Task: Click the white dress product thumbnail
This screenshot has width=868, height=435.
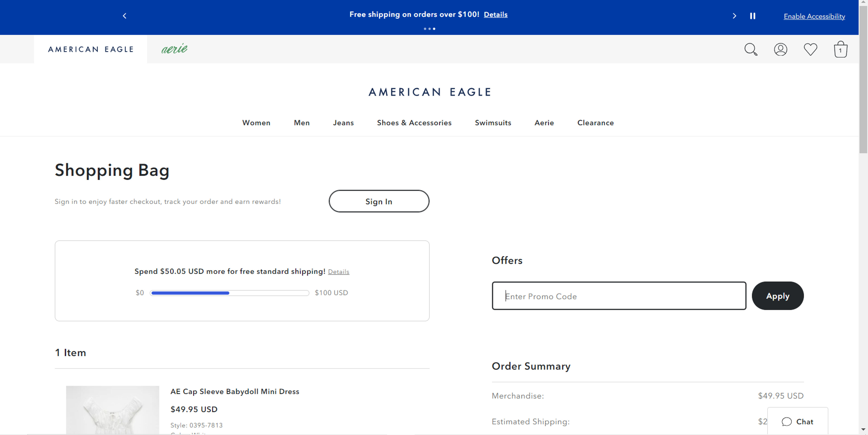Action: coord(113,410)
